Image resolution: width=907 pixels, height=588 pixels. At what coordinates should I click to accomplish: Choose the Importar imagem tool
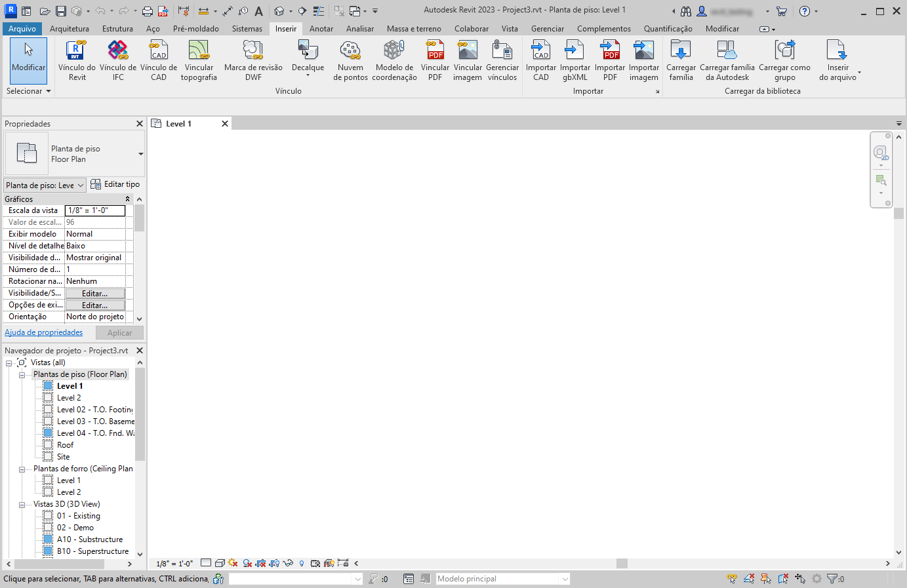point(644,61)
